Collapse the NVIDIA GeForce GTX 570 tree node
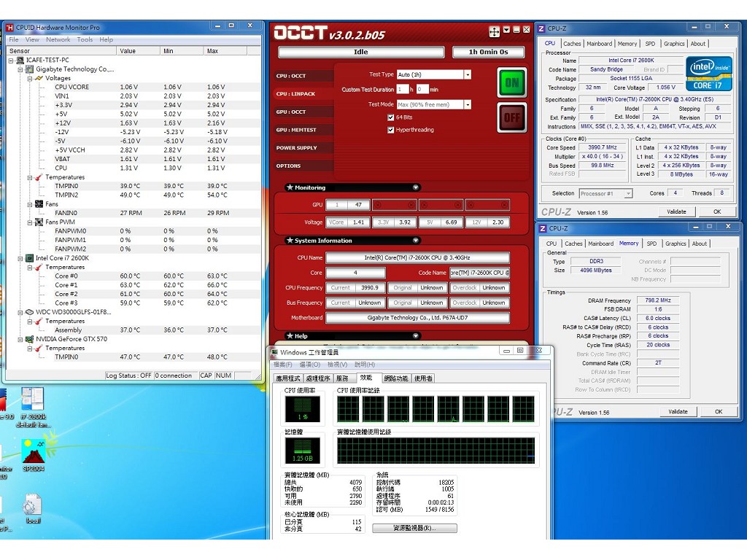This screenshot has height=560, width=747. click(x=20, y=340)
